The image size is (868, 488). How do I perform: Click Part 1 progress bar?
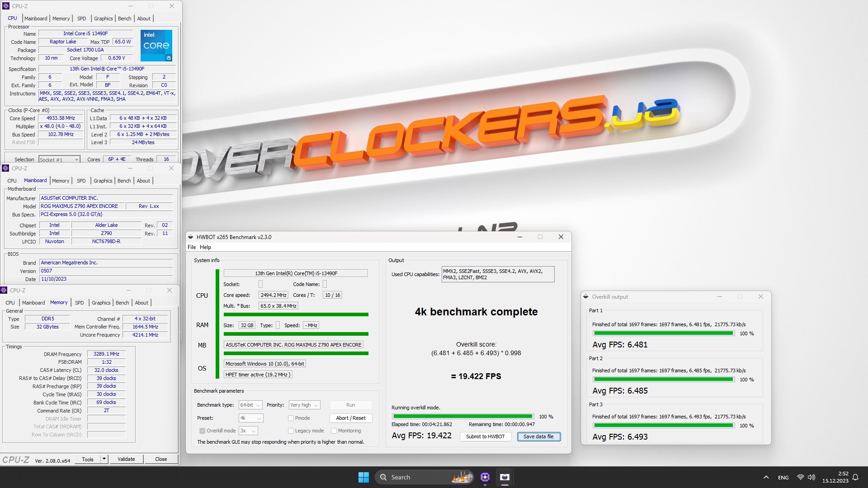(663, 333)
